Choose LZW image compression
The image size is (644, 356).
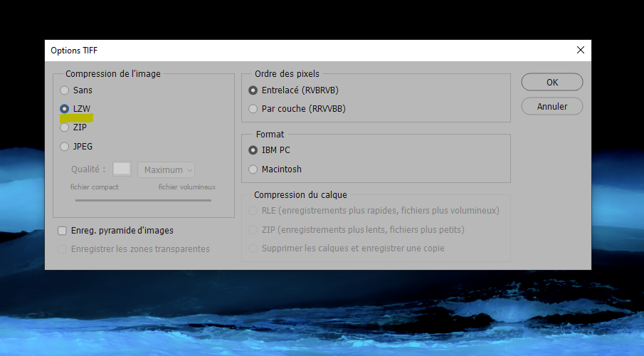tap(65, 109)
